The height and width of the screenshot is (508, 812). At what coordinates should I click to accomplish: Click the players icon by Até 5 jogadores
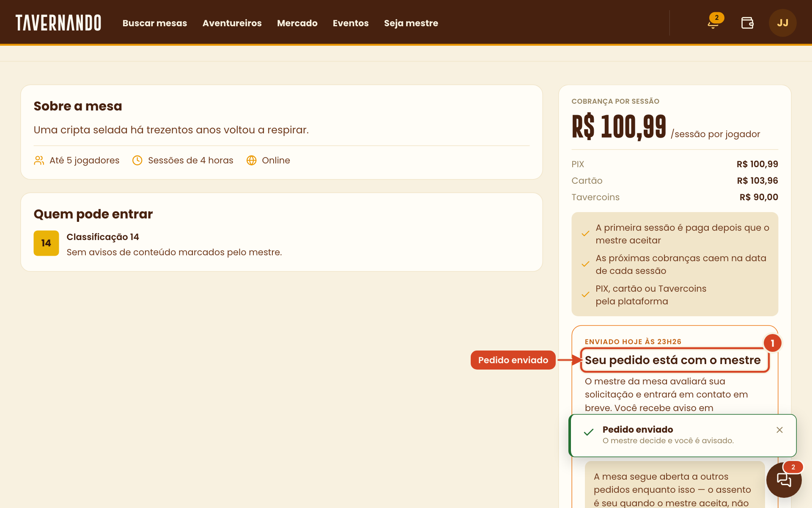(39, 160)
